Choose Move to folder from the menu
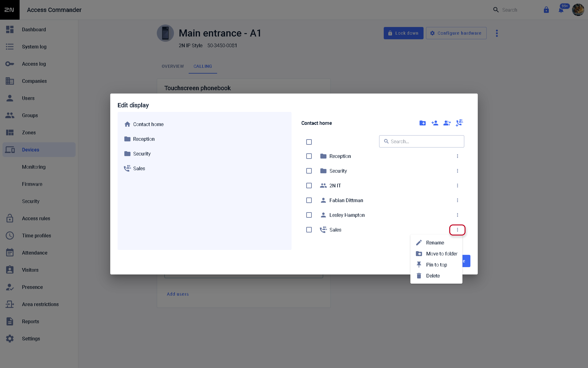Screen dimensions: 588x368 coord(436,254)
